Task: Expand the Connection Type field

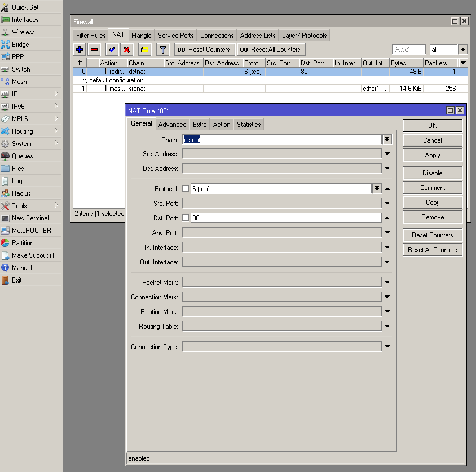Action: coord(387,347)
